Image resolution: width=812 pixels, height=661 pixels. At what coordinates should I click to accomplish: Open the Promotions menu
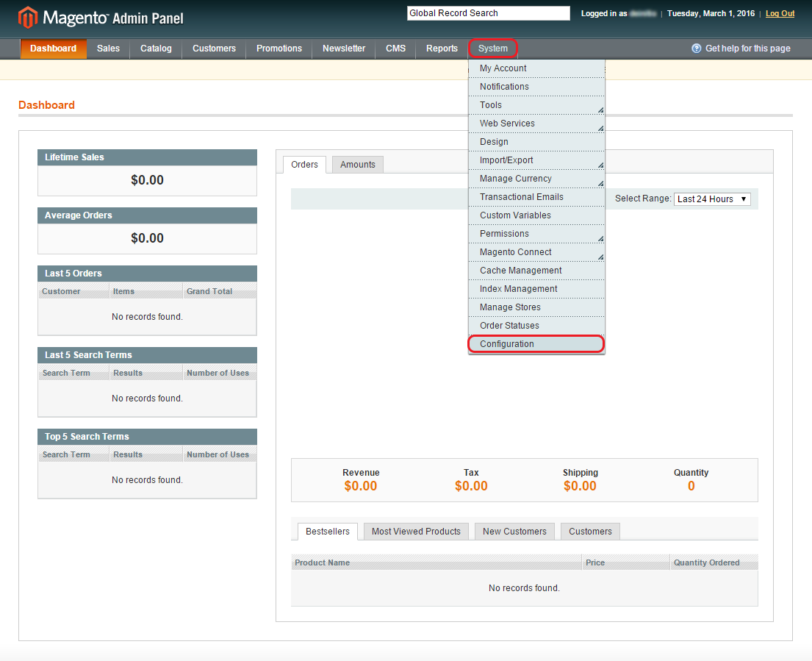pos(279,49)
